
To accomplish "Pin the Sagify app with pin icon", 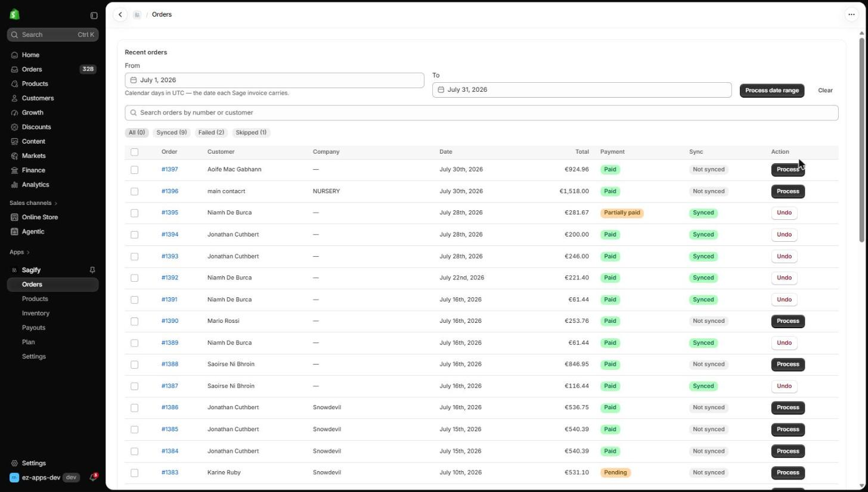I will click(x=92, y=270).
